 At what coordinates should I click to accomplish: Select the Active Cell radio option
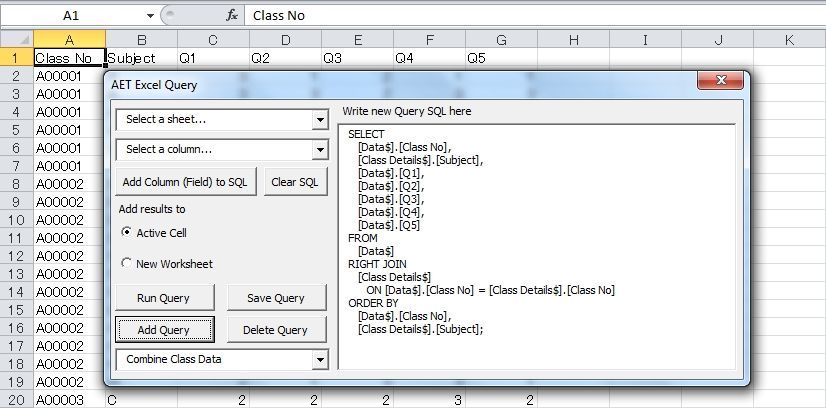click(x=127, y=233)
